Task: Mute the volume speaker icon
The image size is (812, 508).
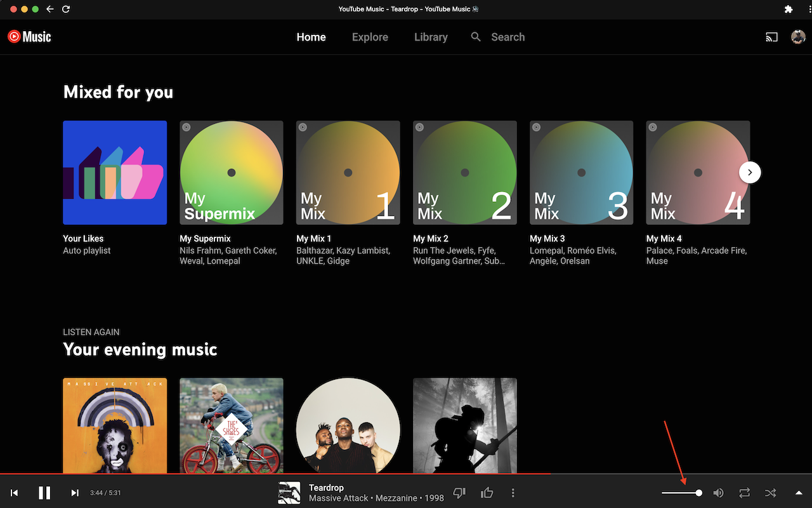Action: tap(718, 493)
